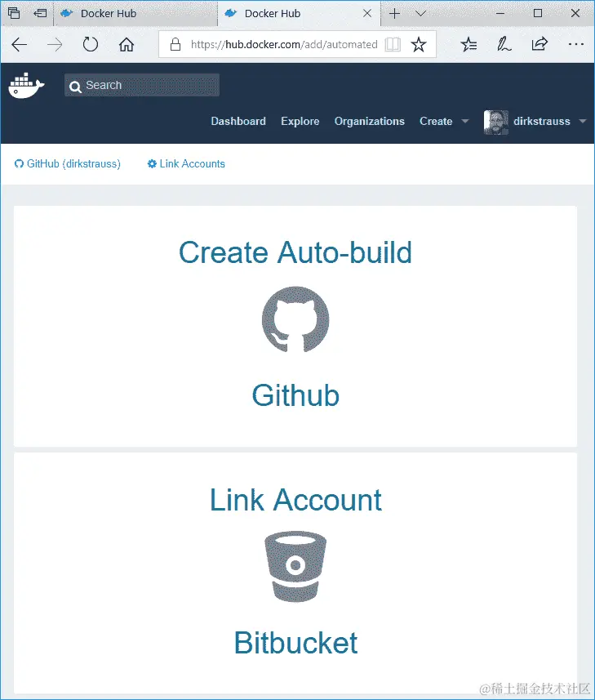Open the Organizations page
595x700 pixels.
point(369,121)
